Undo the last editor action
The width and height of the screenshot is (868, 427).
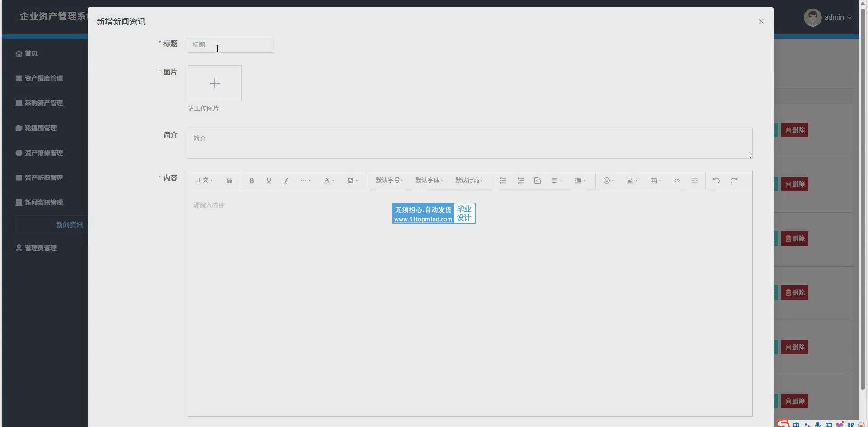[x=716, y=180]
